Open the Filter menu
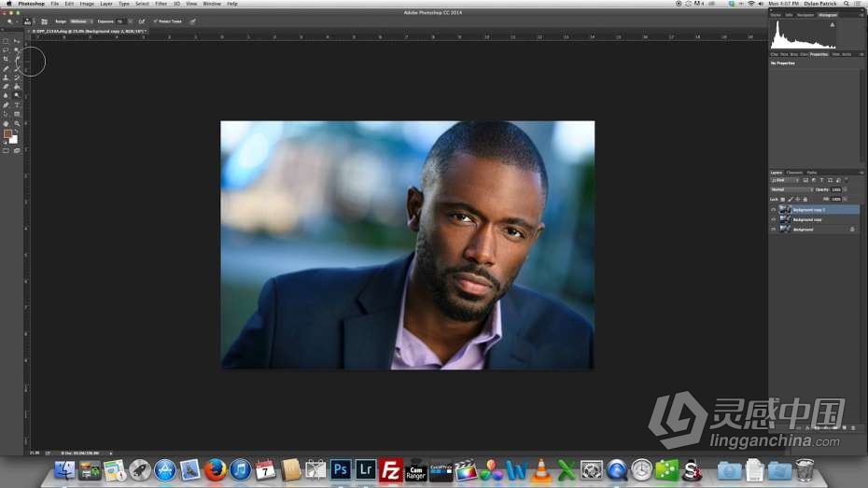 161,4
